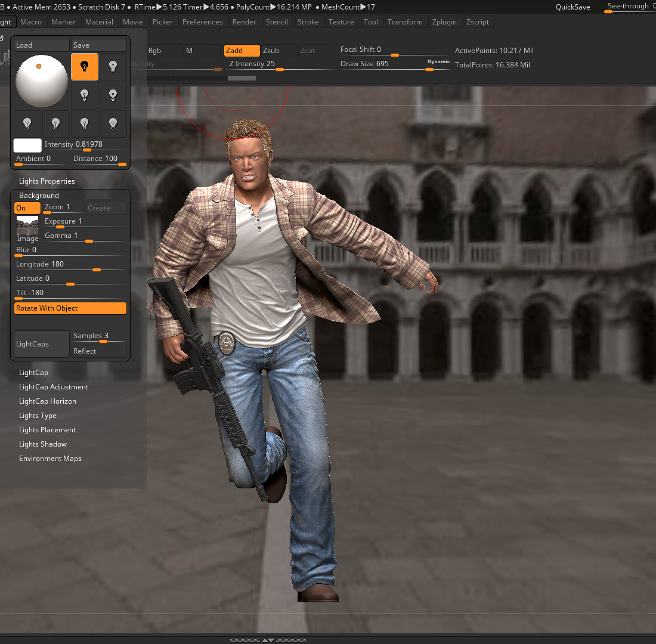The width and height of the screenshot is (656, 644).
Task: Turn off the Background On toggle
Action: click(27, 208)
